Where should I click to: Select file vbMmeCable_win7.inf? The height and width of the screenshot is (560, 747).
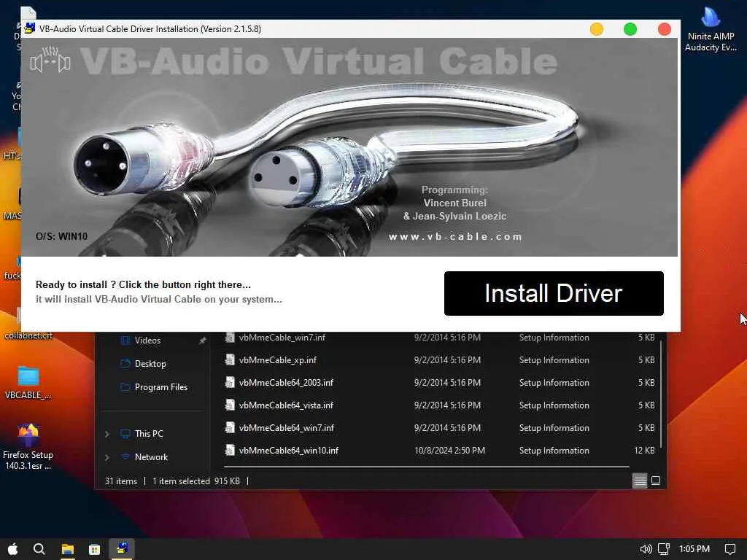point(282,338)
